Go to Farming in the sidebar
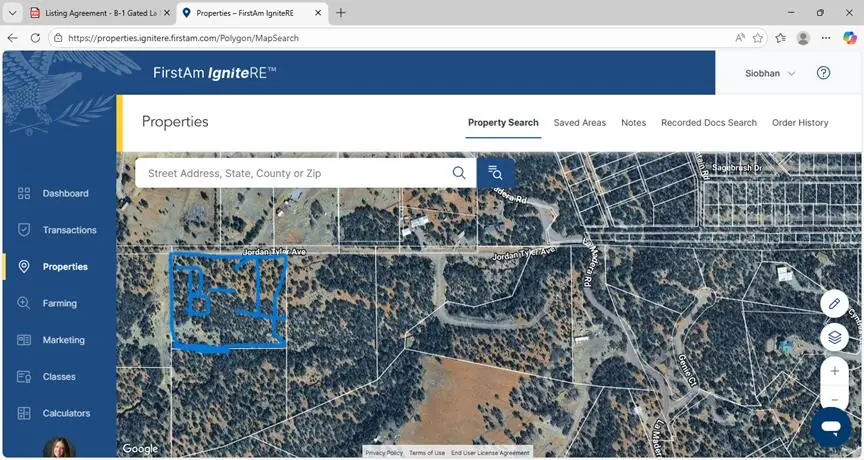The width and height of the screenshot is (864, 460). click(x=59, y=303)
